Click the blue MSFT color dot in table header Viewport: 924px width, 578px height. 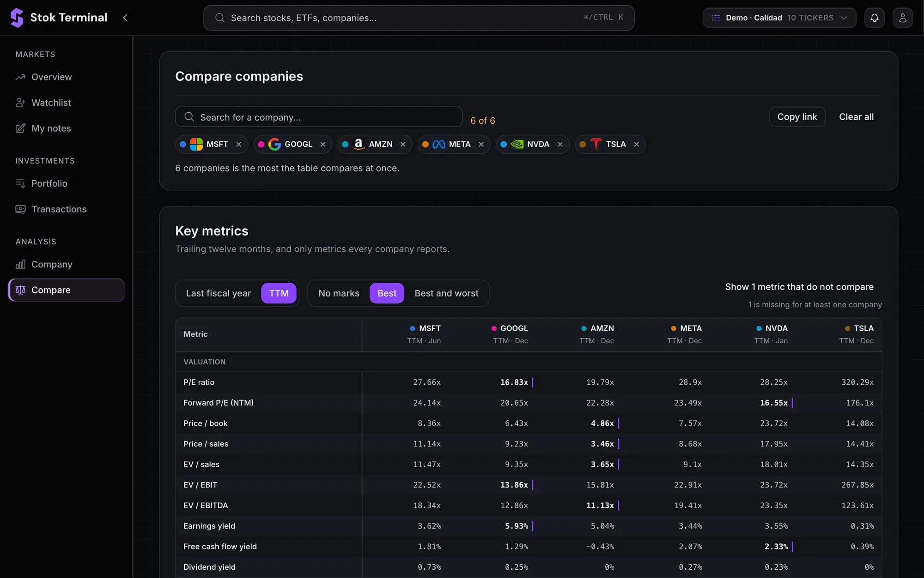point(413,329)
